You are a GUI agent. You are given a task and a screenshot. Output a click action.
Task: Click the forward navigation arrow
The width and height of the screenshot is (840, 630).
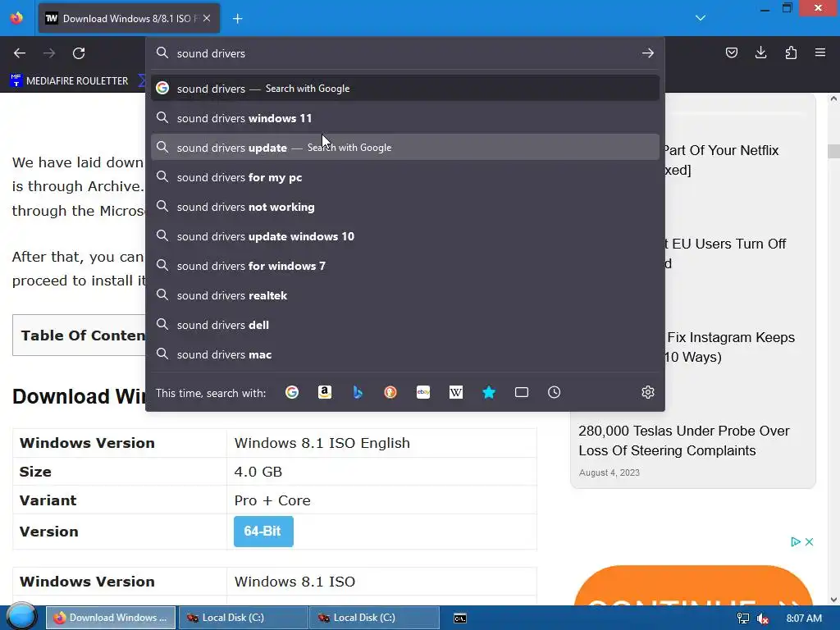[x=49, y=53]
